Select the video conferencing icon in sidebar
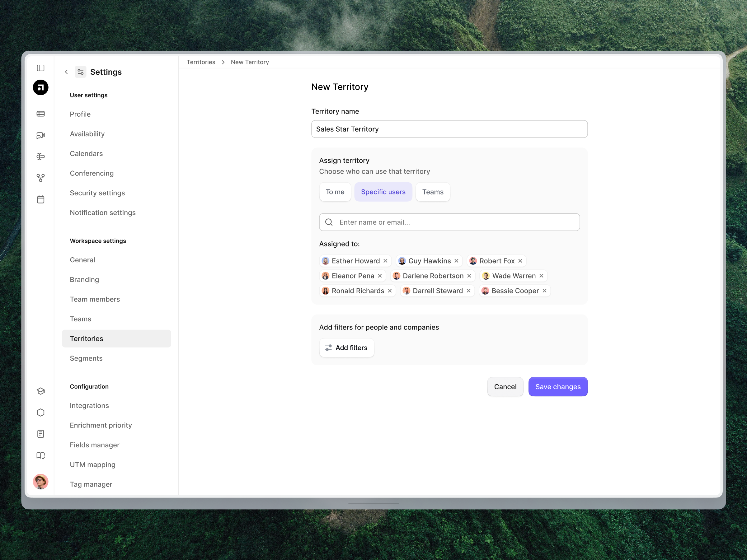The image size is (747, 560). 41,135
